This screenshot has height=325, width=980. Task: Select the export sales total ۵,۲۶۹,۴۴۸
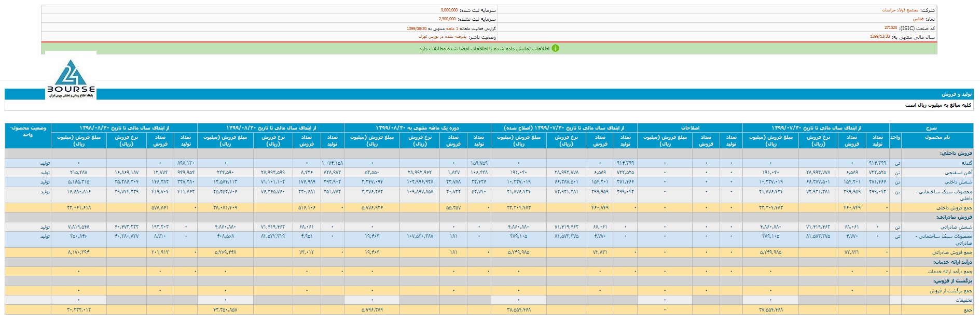225,252
